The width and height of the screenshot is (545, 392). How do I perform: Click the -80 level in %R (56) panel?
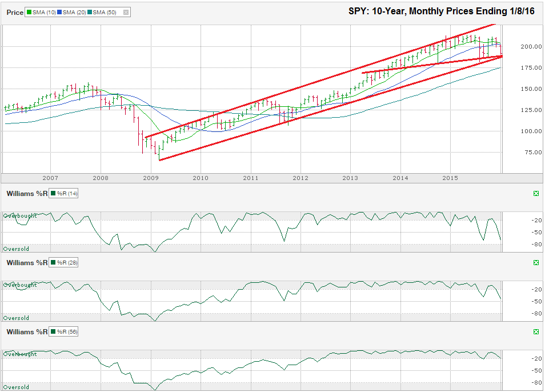[x=536, y=383]
